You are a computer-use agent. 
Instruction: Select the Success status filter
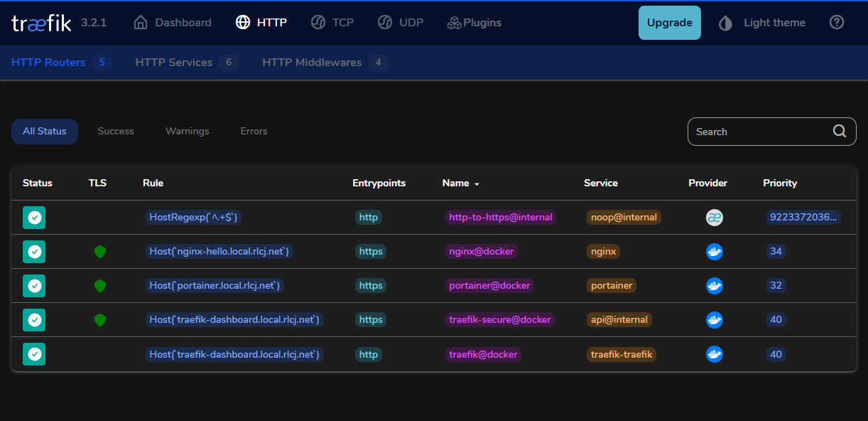click(115, 131)
